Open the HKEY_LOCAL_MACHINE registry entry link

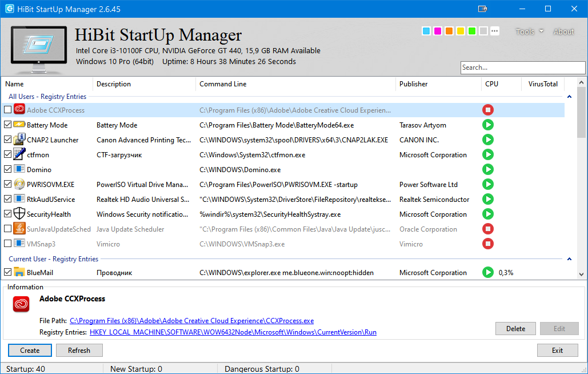point(233,332)
